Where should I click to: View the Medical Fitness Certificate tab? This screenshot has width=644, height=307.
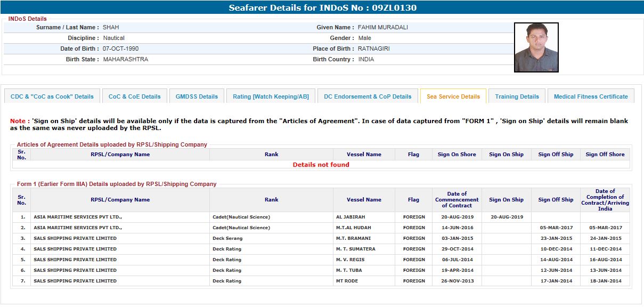591,96
